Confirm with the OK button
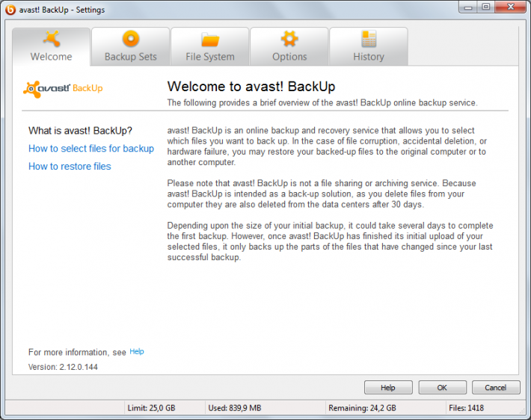The image size is (531, 420). coord(442,388)
